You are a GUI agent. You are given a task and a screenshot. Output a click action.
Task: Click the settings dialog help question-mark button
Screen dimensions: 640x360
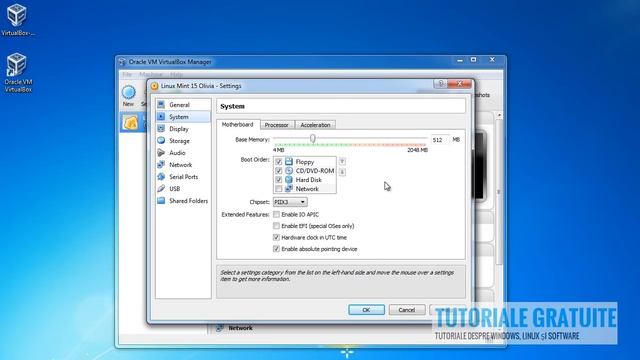tap(440, 84)
